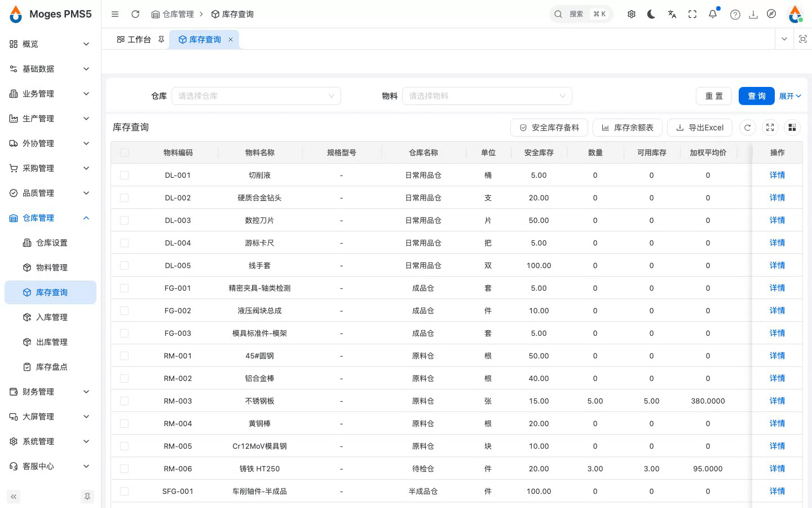Open the table column settings grid icon
The image size is (812, 508).
pos(792,128)
